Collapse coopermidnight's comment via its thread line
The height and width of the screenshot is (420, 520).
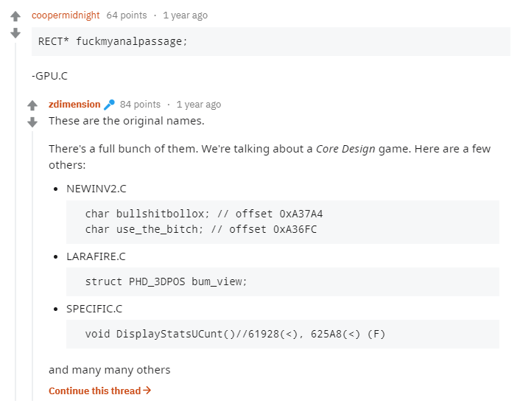pos(15,221)
